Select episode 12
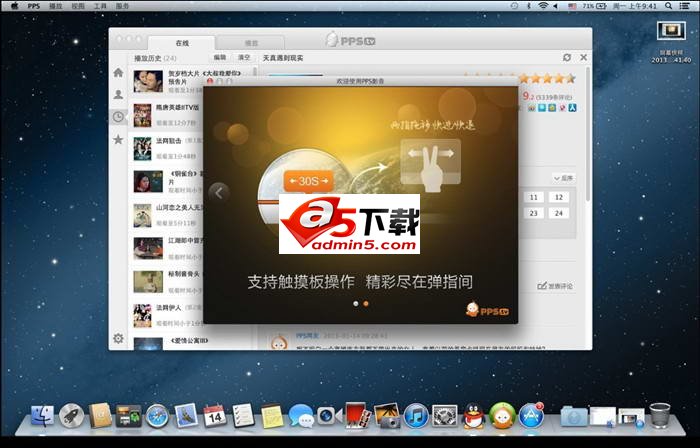This screenshot has height=448, width=700. [x=558, y=198]
